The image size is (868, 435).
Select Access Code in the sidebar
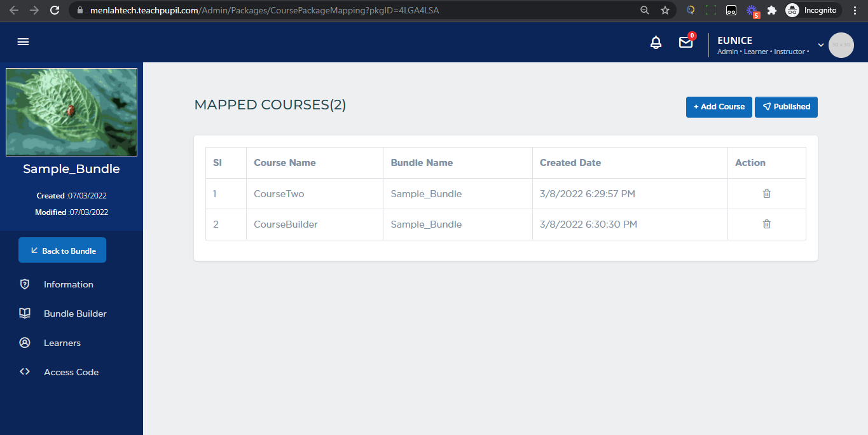71,372
